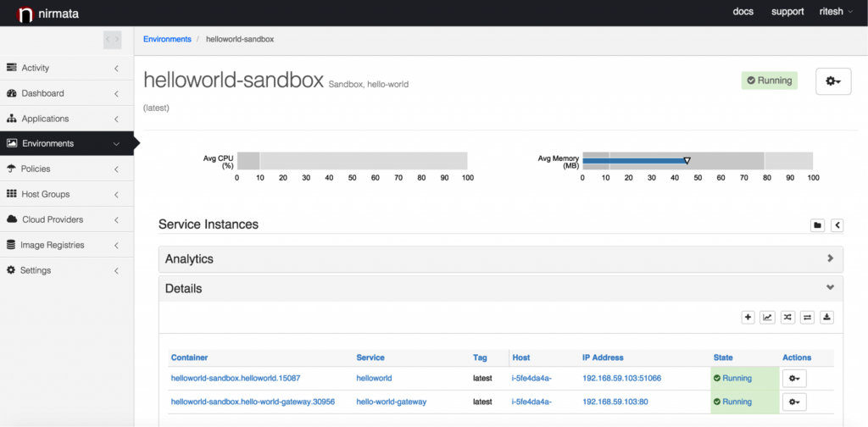Click the folder icon beside Service Instances
Image resolution: width=868 pixels, height=427 pixels.
(x=818, y=225)
